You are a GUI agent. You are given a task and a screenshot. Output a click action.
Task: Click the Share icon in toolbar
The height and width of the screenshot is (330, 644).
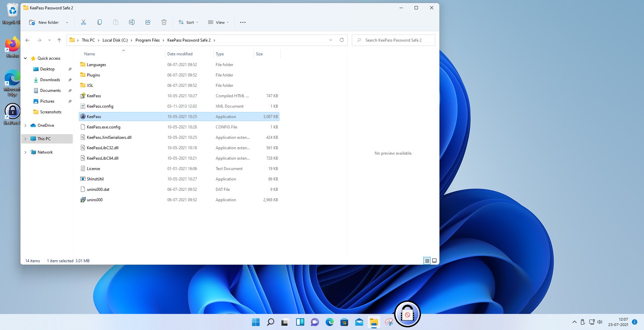[x=148, y=22]
